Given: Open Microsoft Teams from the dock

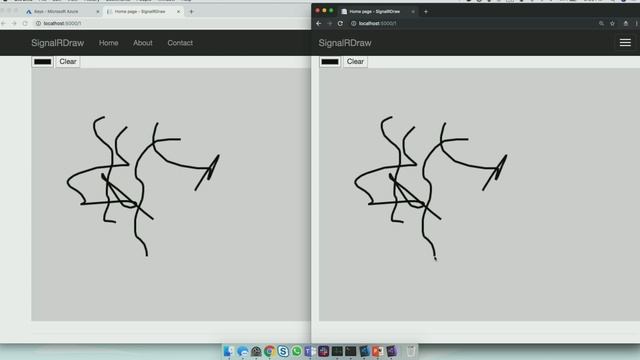Looking at the screenshot, I should tap(310, 351).
